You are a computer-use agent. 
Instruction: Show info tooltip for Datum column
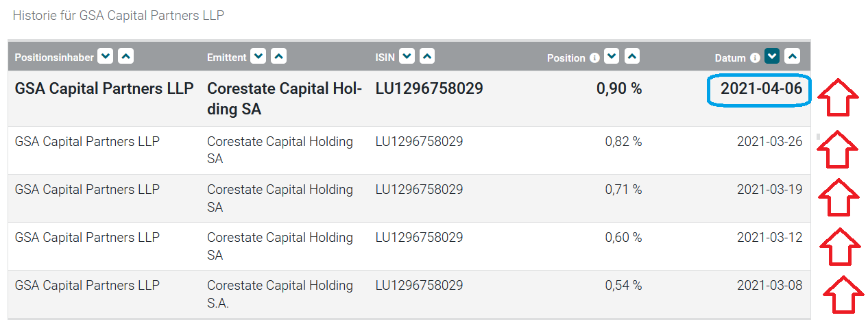[x=755, y=58]
